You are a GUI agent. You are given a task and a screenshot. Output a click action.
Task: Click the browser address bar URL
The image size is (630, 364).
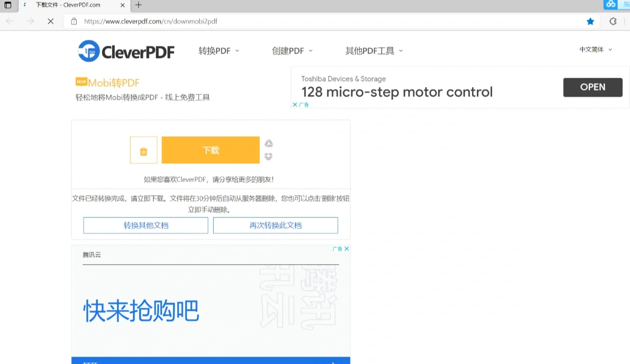pos(151,22)
